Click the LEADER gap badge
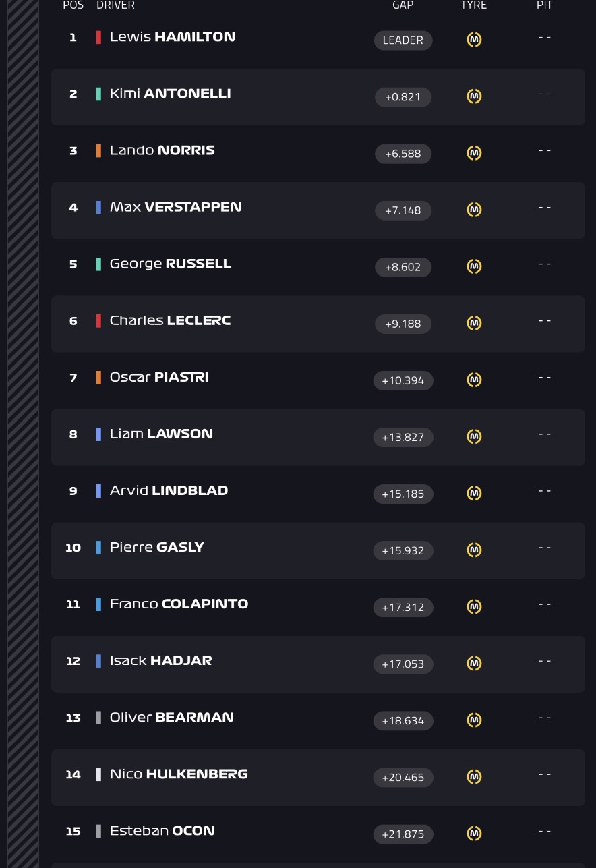The height and width of the screenshot is (868, 596). click(403, 40)
